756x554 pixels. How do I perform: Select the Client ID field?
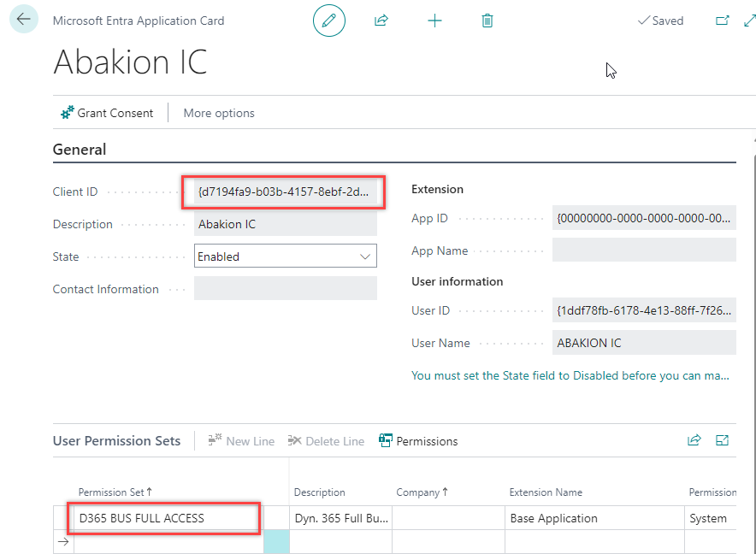point(286,192)
